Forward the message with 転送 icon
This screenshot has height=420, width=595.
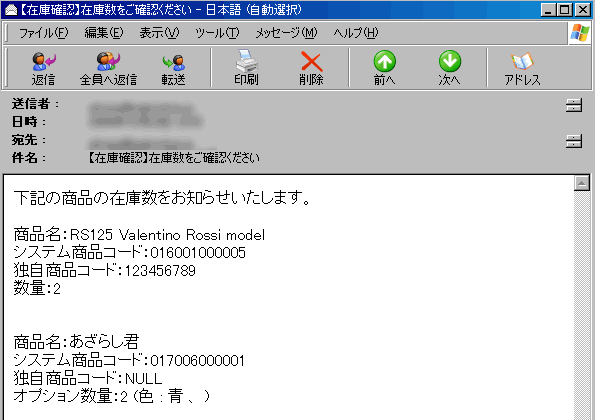point(174,68)
